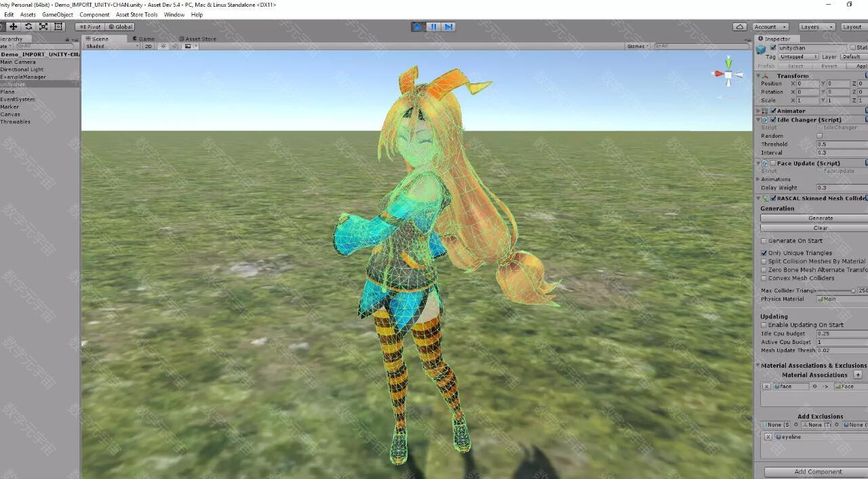Expand the Animator component

click(758, 111)
